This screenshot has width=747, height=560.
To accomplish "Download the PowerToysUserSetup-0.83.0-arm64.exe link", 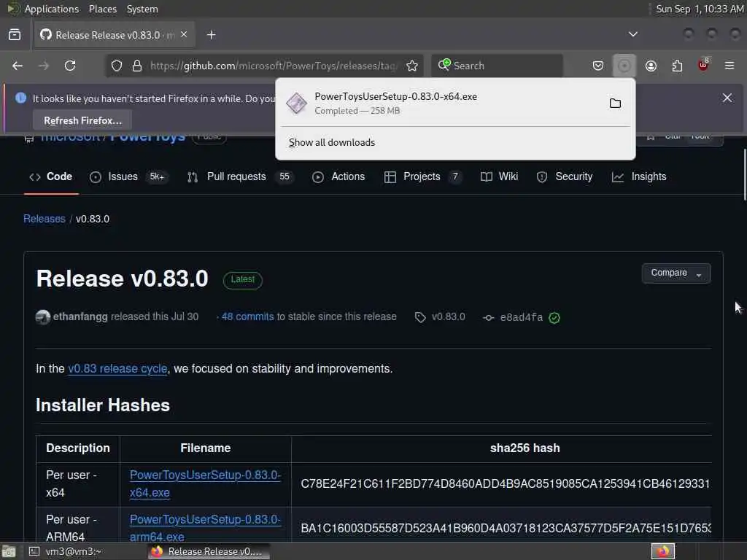I will (205, 528).
